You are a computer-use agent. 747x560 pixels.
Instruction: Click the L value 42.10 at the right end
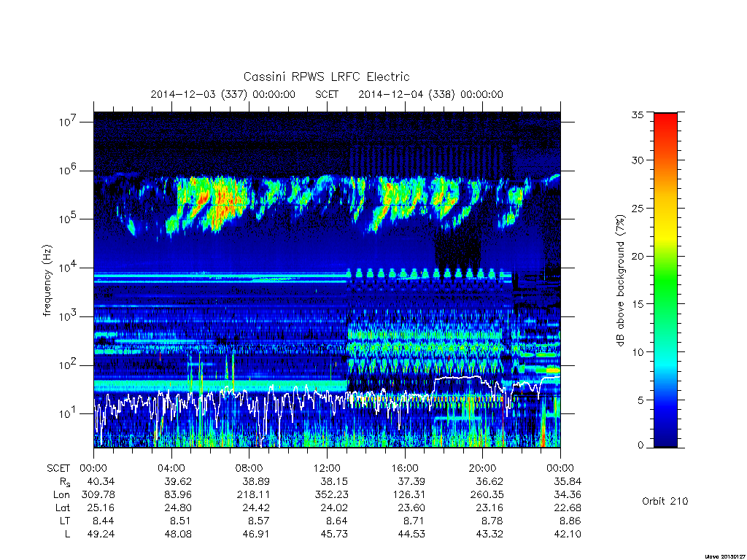(x=568, y=534)
